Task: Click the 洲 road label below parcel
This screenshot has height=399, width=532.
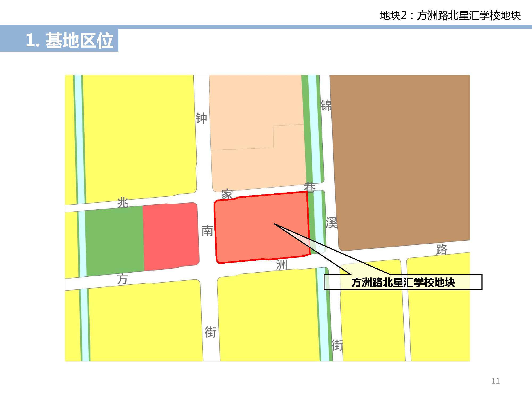Action: [x=281, y=265]
